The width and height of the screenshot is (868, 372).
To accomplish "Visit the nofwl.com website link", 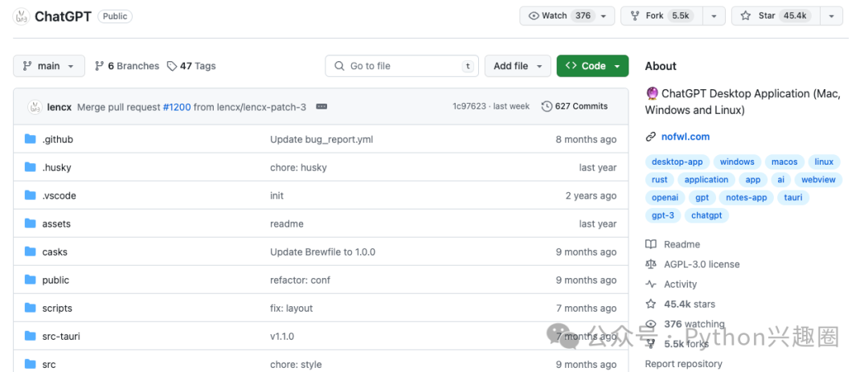I will (x=686, y=137).
